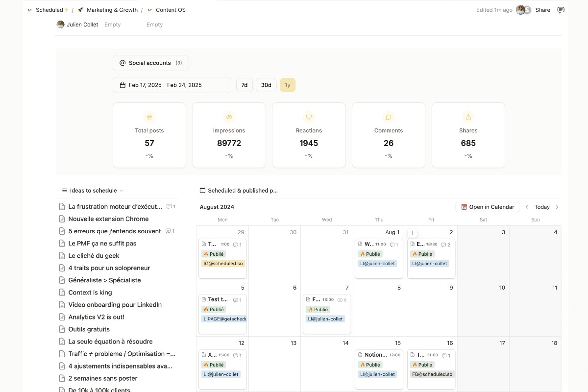Click the Total posts hashtag icon
Viewport: 588px width, 392px height.
click(x=149, y=117)
